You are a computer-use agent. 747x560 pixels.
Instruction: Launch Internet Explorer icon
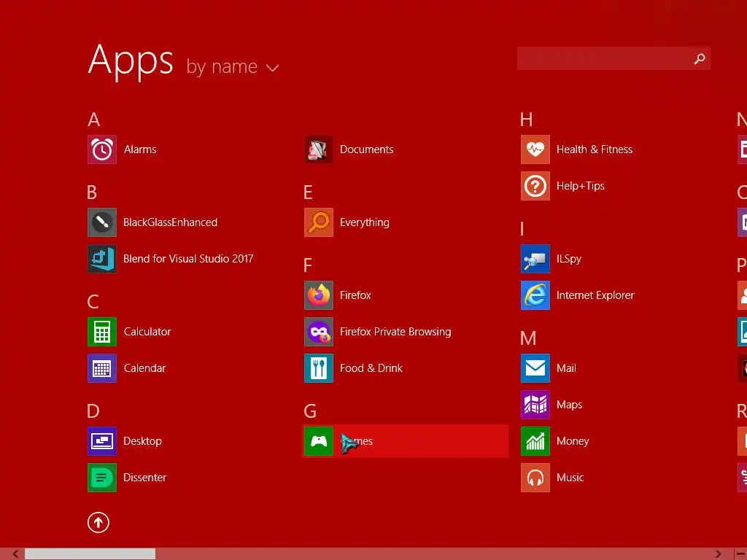click(535, 295)
